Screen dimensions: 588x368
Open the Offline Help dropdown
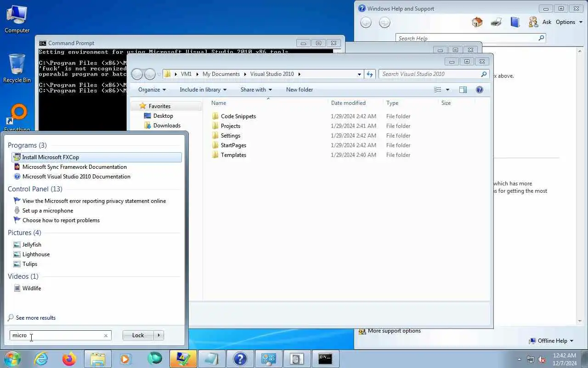(551, 341)
